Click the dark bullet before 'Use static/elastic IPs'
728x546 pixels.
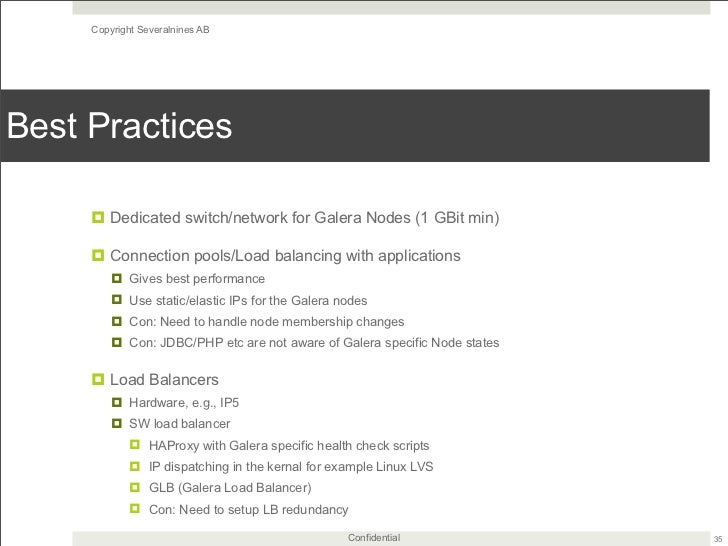tap(117, 300)
